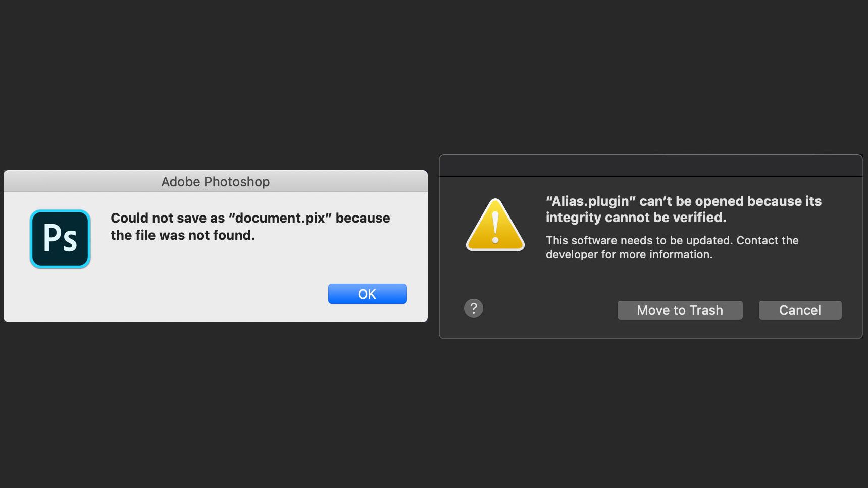Click the word "because" in the Photoshop error

[x=363, y=218]
